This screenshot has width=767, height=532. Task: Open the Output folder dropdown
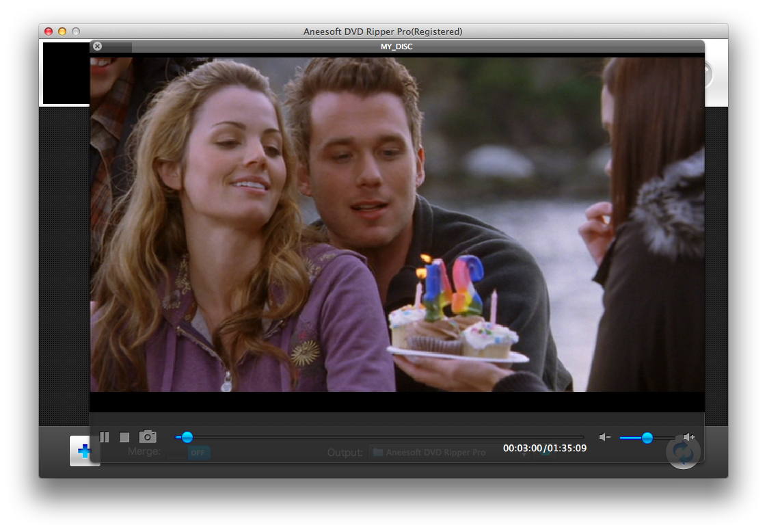449,453
